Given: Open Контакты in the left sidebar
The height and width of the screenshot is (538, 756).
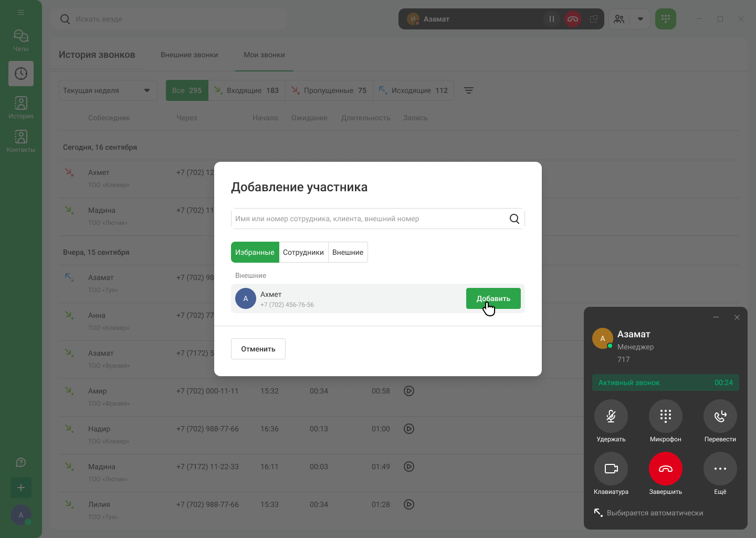Looking at the screenshot, I should point(21,141).
